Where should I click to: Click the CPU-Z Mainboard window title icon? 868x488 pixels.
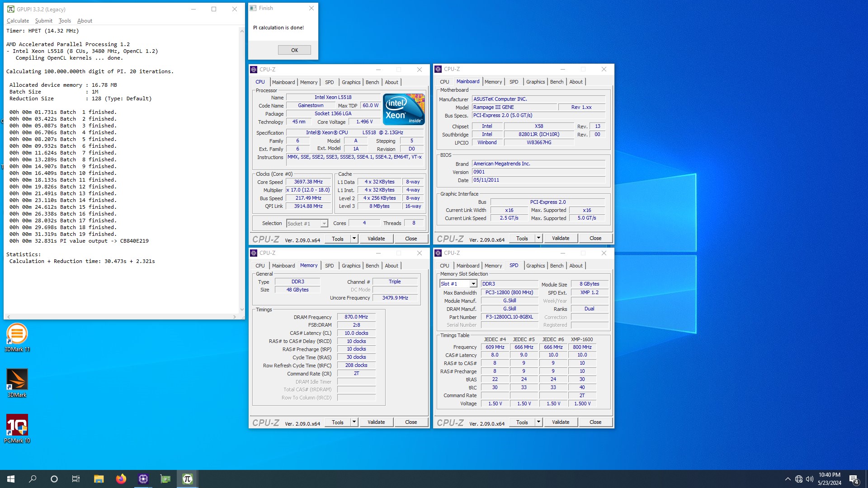[438, 69]
